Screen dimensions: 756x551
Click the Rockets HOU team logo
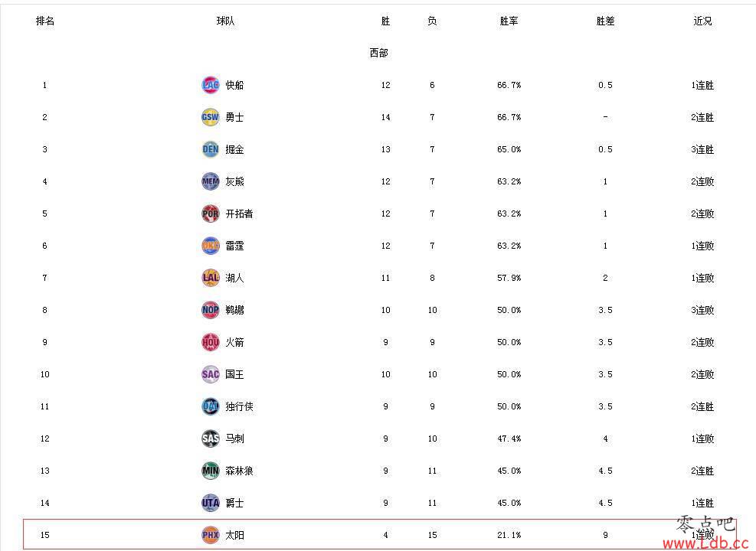[x=210, y=342]
